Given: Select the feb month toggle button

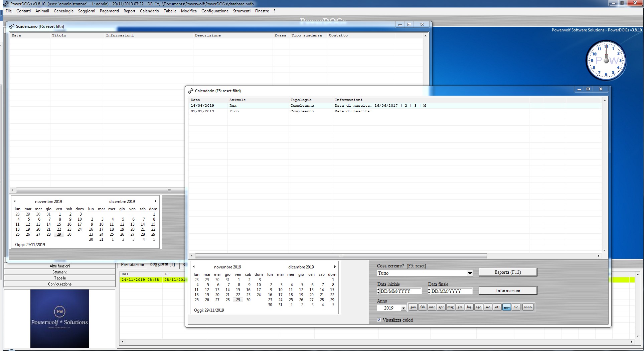Looking at the screenshot, I should point(423,307).
